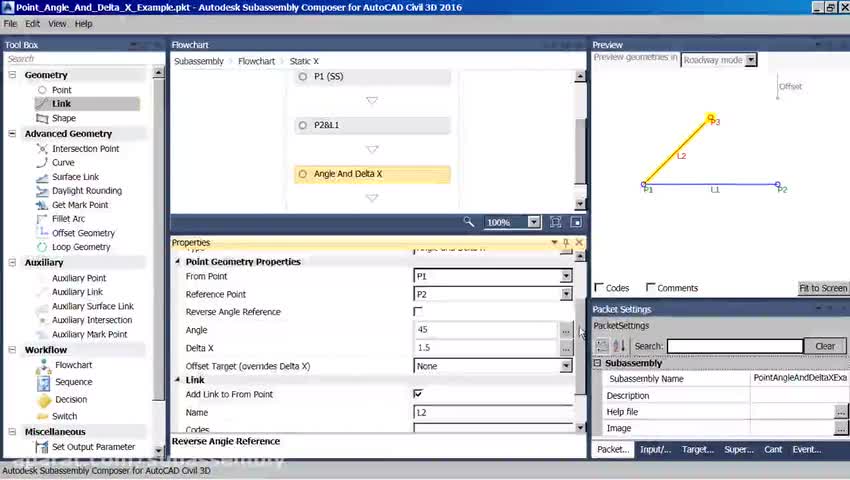Click the fit flowchart to screen icon
This screenshot has height=480, width=850.
click(556, 222)
